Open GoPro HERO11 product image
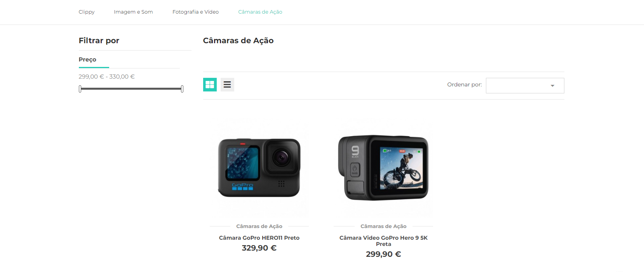This screenshot has height=272, width=644. point(259,168)
